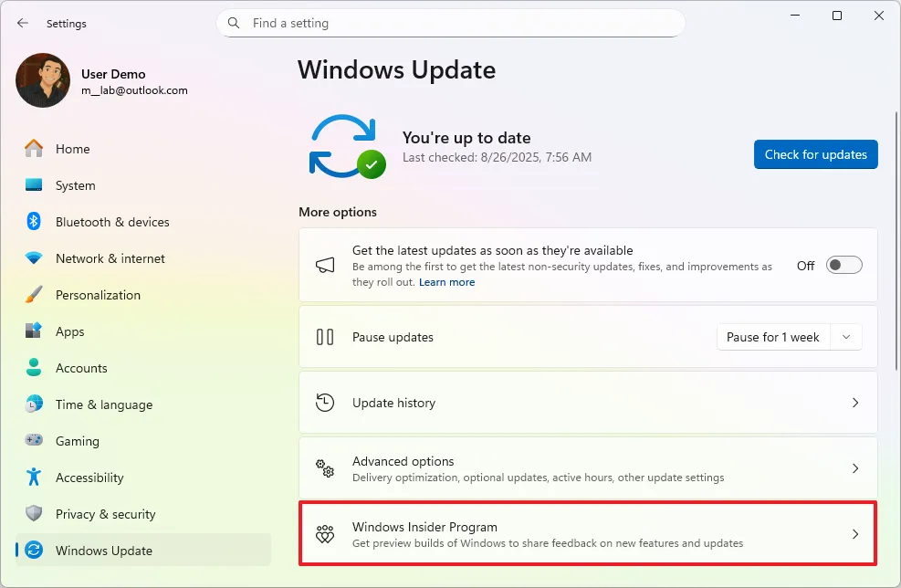Click the Advanced options gear icon
This screenshot has height=588, width=901.
325,468
